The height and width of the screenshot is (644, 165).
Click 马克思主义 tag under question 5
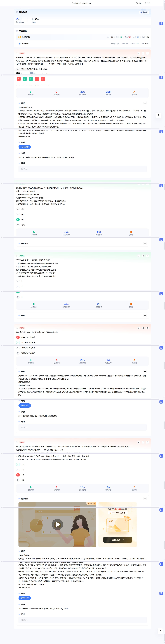click(x=25, y=598)
